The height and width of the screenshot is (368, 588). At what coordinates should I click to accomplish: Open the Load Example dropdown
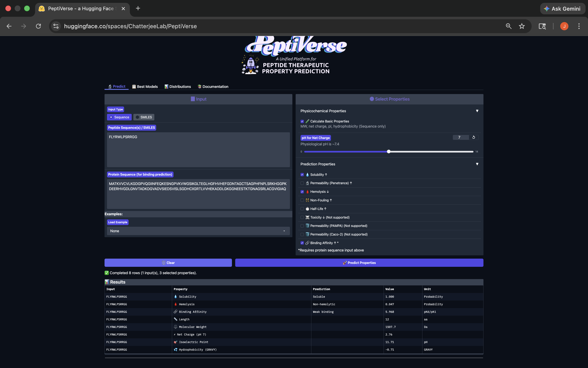(198, 231)
